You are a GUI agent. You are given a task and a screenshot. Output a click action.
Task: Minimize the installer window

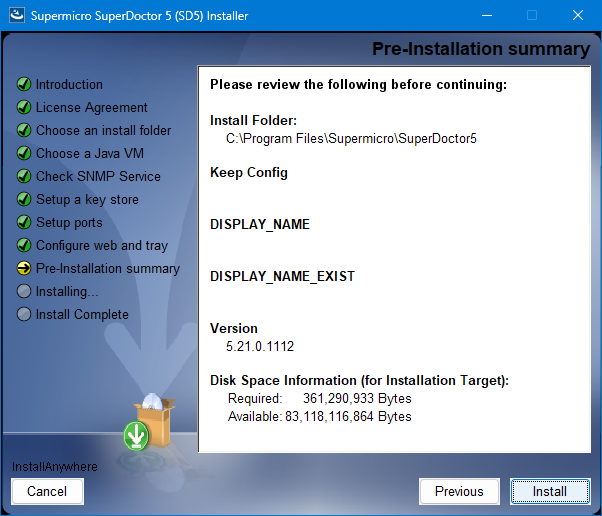(486, 15)
